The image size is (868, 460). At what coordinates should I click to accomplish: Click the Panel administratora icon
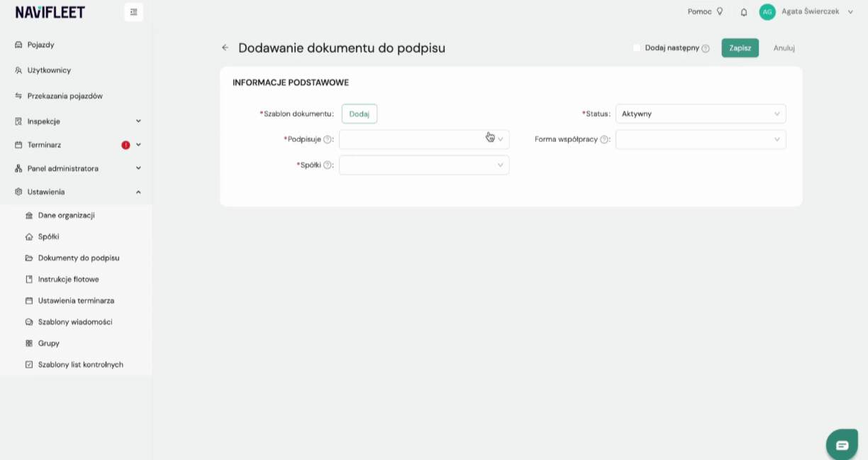pos(19,168)
